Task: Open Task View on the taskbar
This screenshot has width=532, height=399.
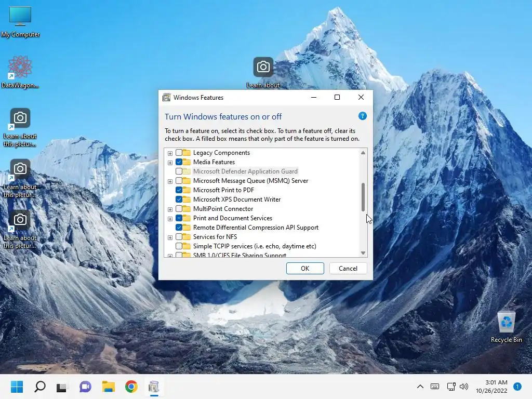Action: tap(61, 387)
